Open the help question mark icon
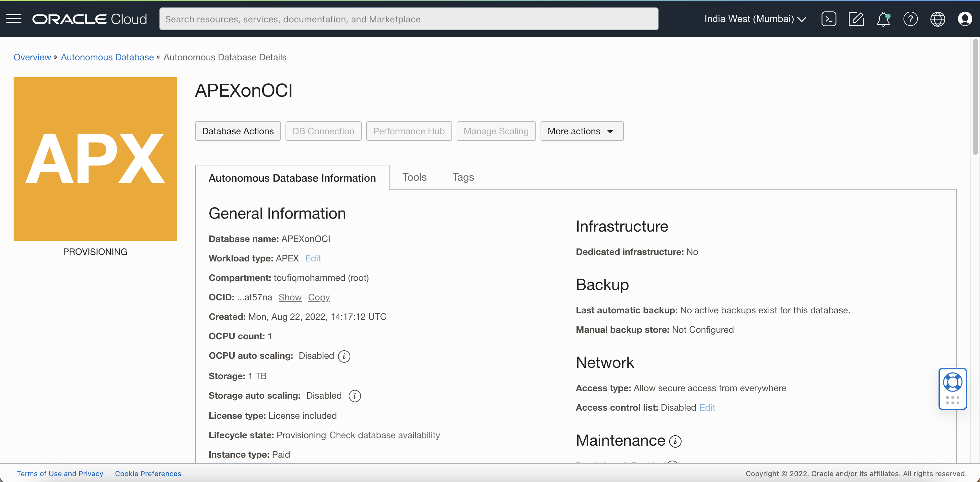Screen dimensions: 980x482 (x=910, y=19)
